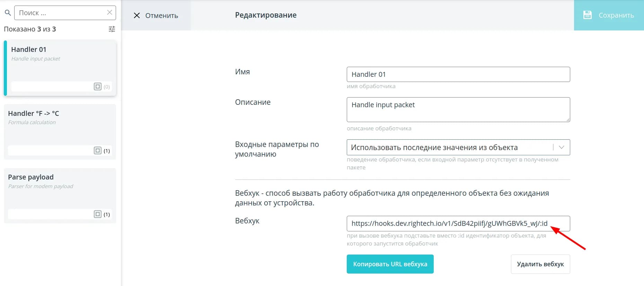The width and height of the screenshot is (644, 286).
Task: Click the objects icon on Parse payload card
Action: tap(98, 214)
